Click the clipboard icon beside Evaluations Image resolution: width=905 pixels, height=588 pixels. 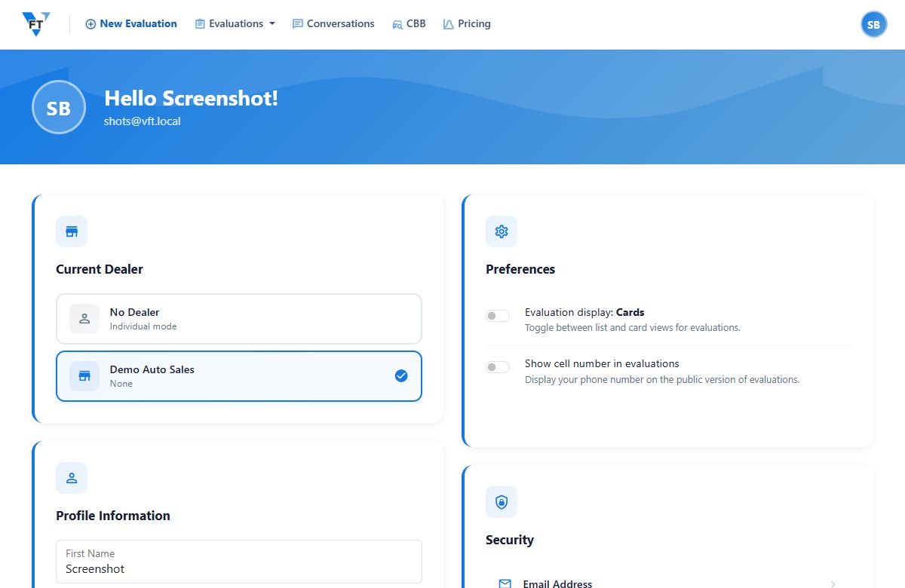pyautogui.click(x=200, y=24)
